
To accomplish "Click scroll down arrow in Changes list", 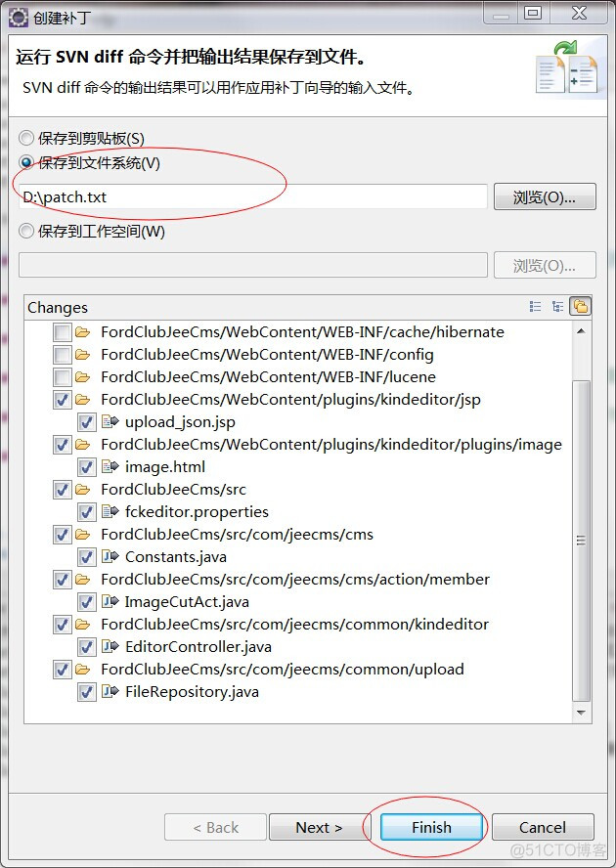I will 581,713.
